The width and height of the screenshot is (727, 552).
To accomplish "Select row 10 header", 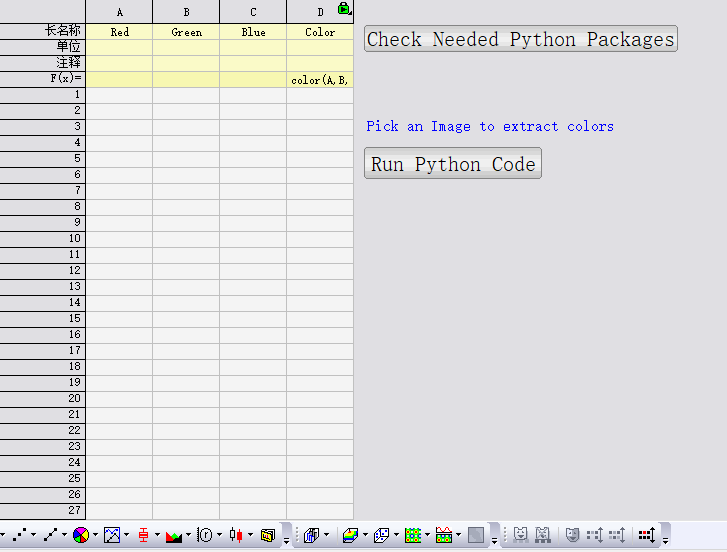I will pyautogui.click(x=43, y=238).
